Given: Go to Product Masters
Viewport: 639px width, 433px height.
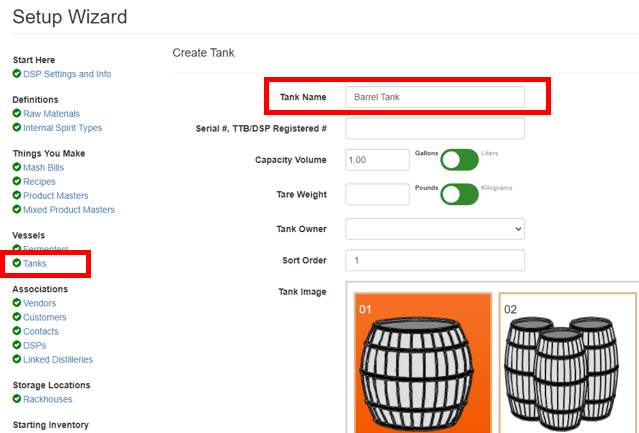Looking at the screenshot, I should [55, 196].
